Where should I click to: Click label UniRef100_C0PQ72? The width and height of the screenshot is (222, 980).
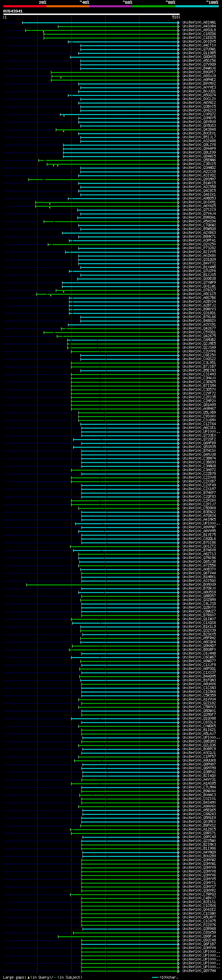click(x=199, y=114)
